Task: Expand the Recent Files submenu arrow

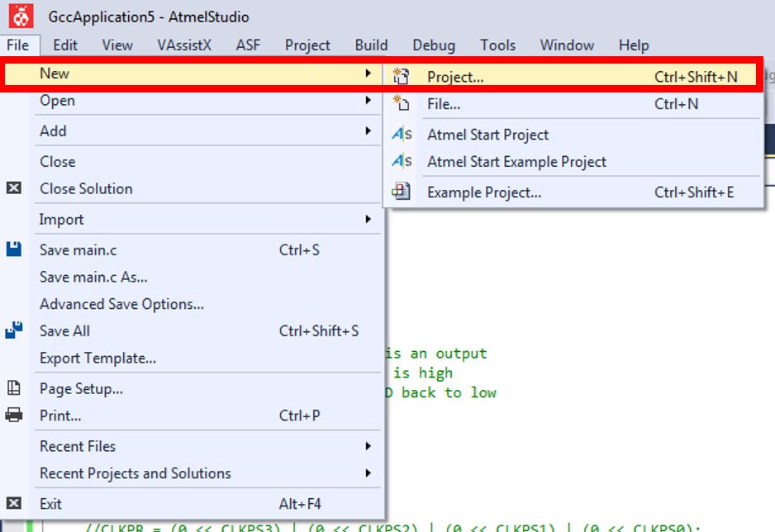Action: [x=368, y=446]
